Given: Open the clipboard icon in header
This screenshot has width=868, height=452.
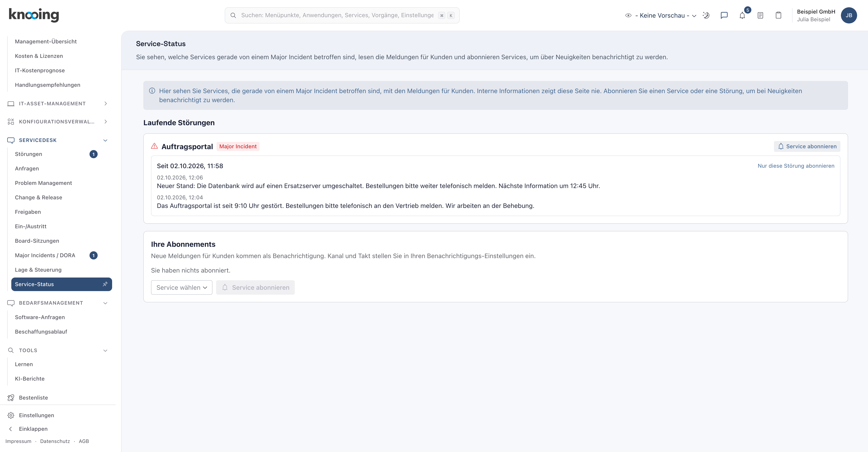Looking at the screenshot, I should click(778, 15).
